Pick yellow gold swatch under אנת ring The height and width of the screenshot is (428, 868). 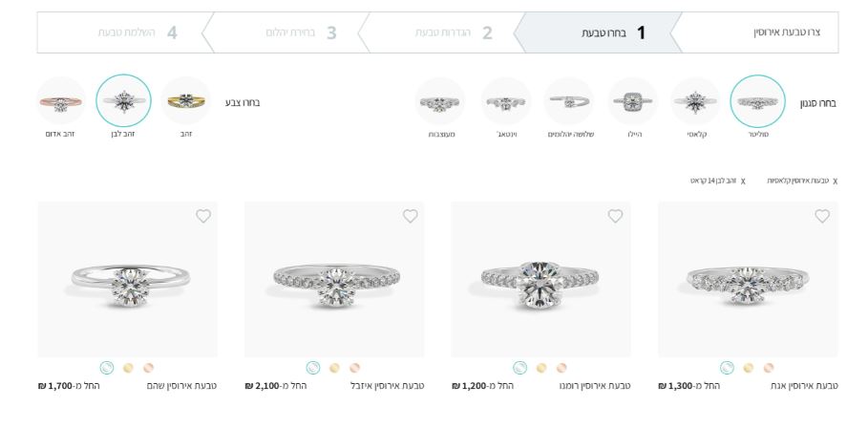pos(749,368)
